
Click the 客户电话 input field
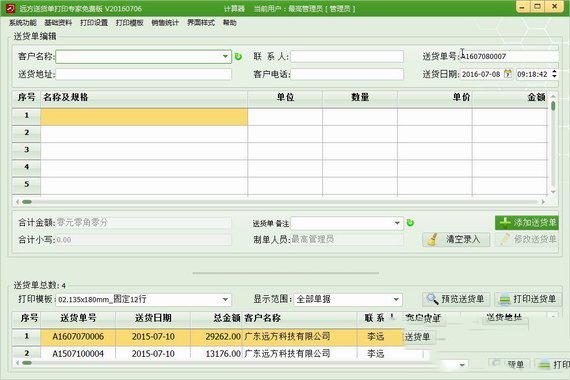[347, 74]
